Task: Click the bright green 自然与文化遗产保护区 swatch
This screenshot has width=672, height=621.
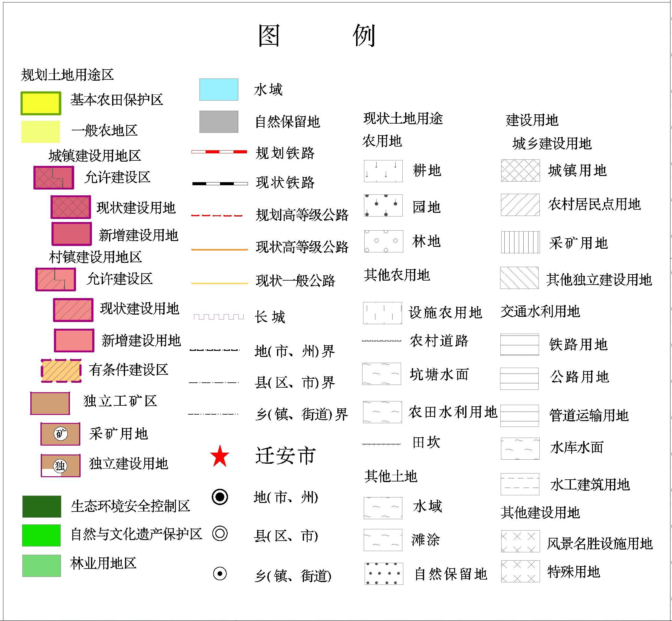Action: 41,535
